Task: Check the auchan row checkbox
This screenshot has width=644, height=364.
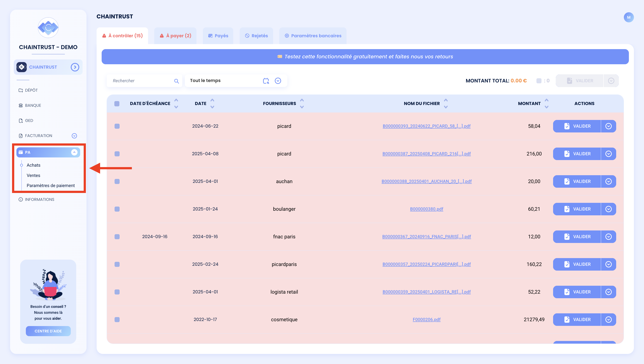Action: (x=117, y=182)
